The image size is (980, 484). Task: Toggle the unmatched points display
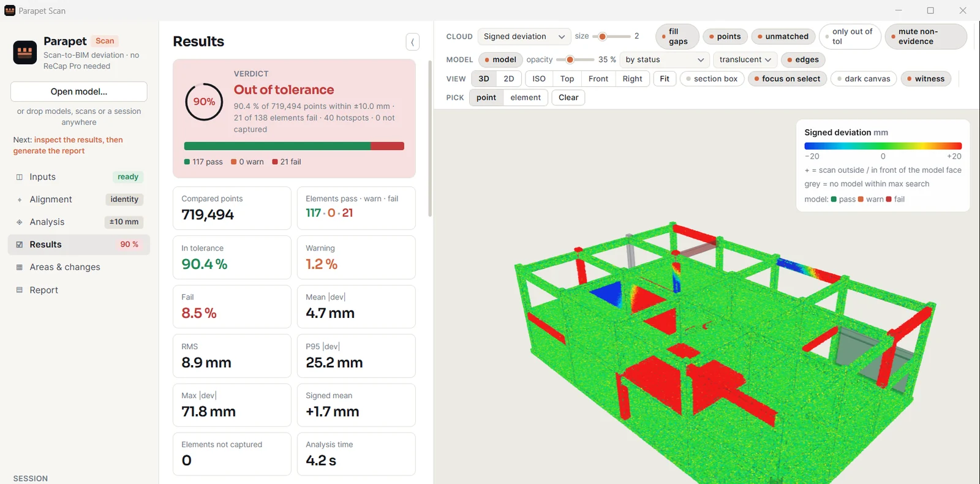(783, 37)
